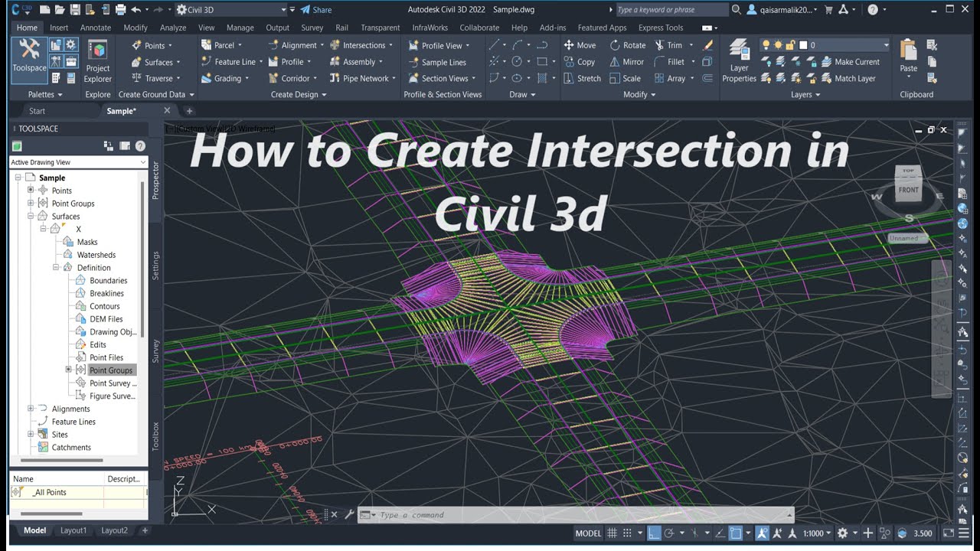The image size is (980, 551).
Task: Select the Move tool
Action: [x=580, y=45]
